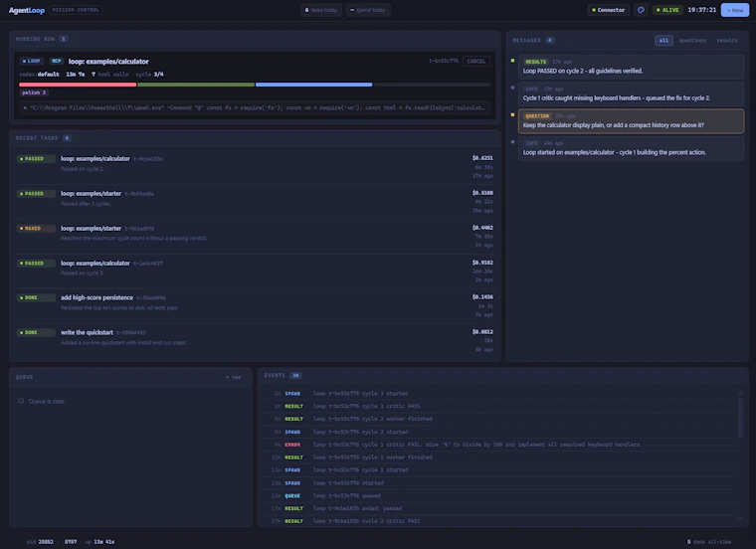Click the inbox icon beside Queue is clear
756x549 pixels.
click(21, 401)
